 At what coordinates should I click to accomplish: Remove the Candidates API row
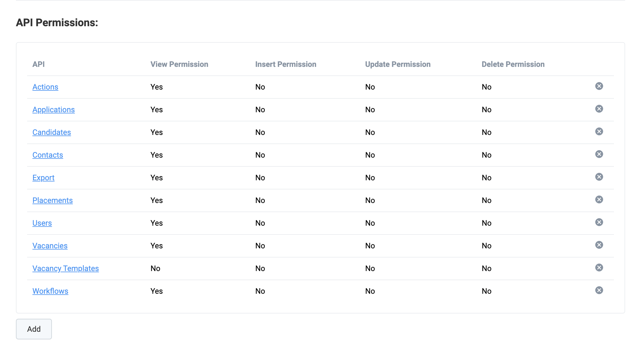pyautogui.click(x=599, y=131)
